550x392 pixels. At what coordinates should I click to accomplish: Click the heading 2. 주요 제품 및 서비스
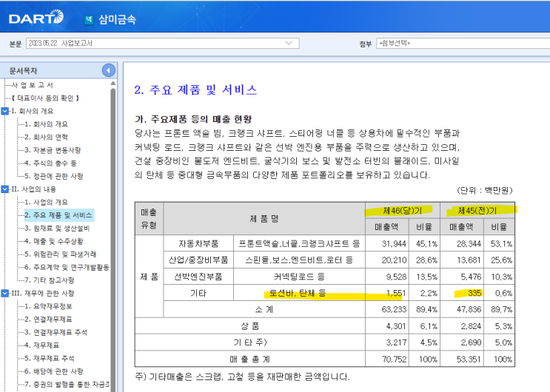[x=195, y=90]
